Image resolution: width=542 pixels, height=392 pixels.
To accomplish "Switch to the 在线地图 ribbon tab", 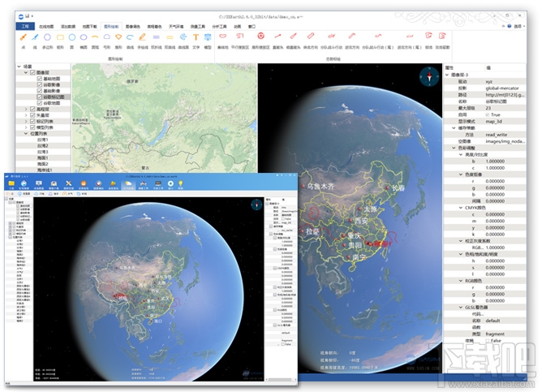I will tap(48, 26).
